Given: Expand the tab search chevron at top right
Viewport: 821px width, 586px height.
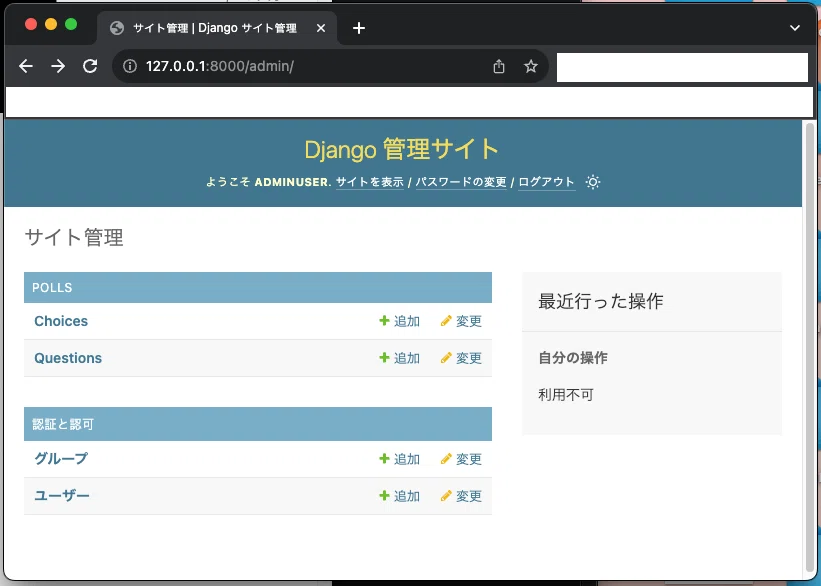Looking at the screenshot, I should [x=795, y=28].
